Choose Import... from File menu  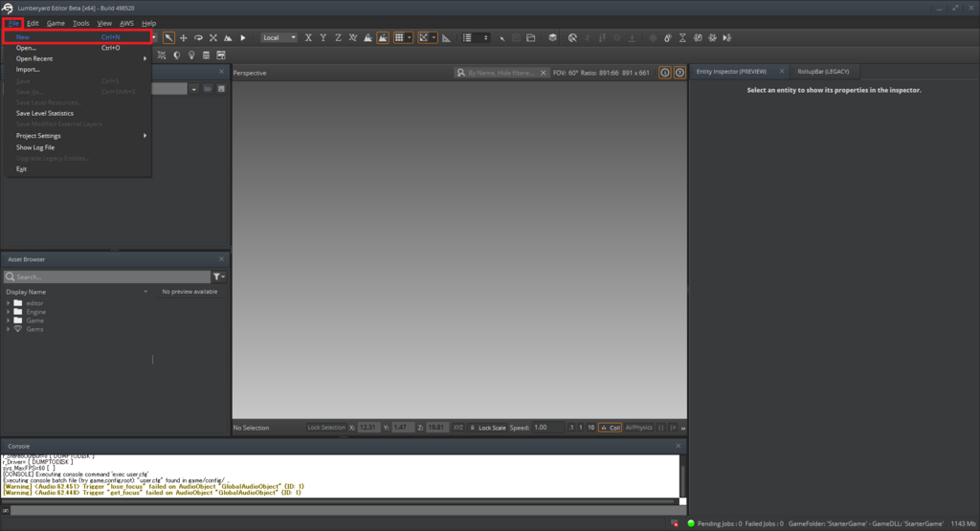click(78, 69)
